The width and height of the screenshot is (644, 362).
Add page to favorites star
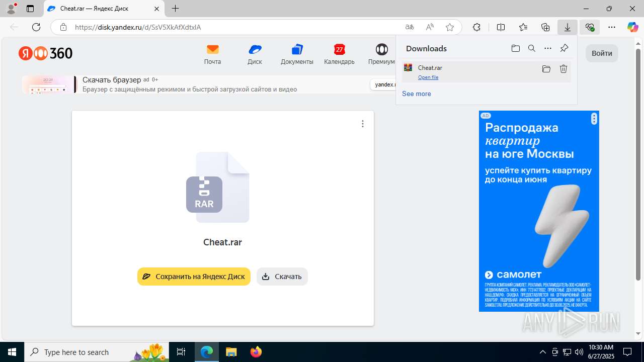(450, 27)
